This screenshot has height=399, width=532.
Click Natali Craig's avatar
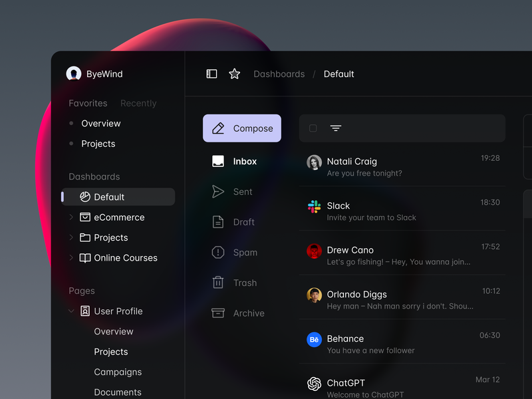(314, 162)
